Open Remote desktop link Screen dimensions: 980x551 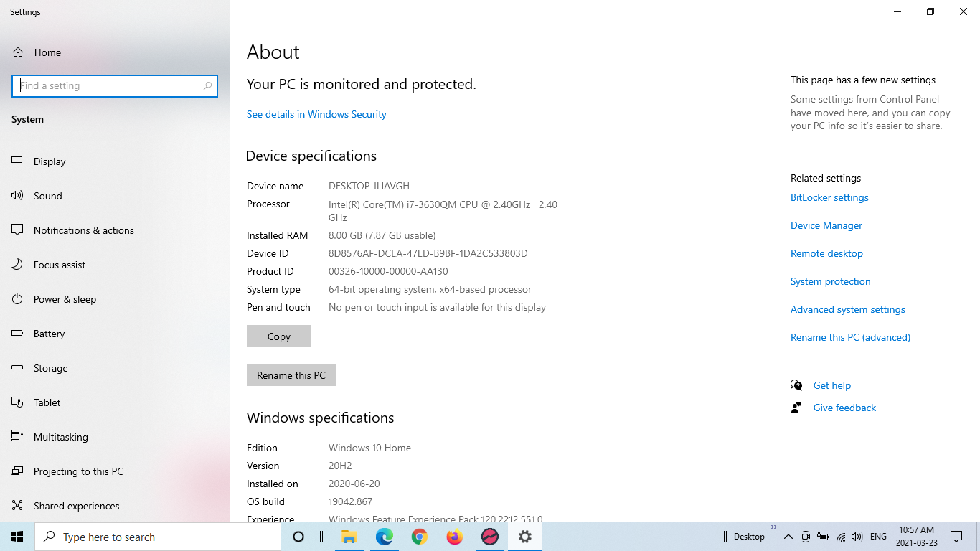click(x=826, y=253)
